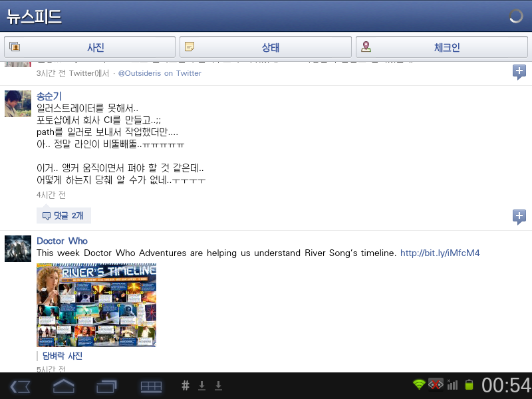Tap the line "path를 일러로 보내서 작업했더만...."

click(x=107, y=132)
